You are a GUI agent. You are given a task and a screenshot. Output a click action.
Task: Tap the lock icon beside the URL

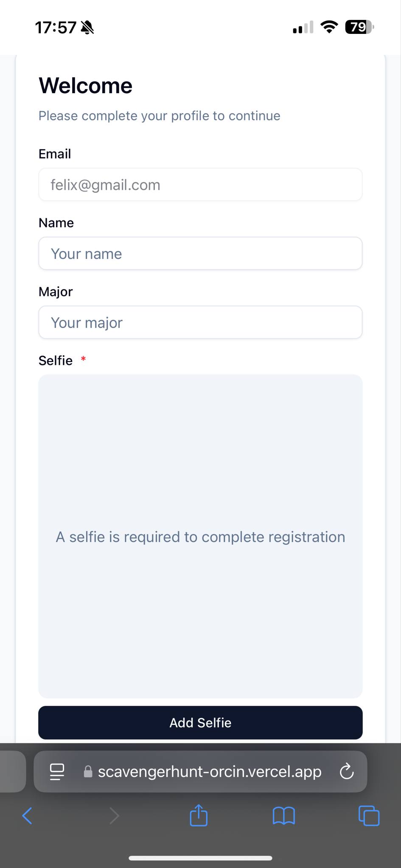[88, 772]
